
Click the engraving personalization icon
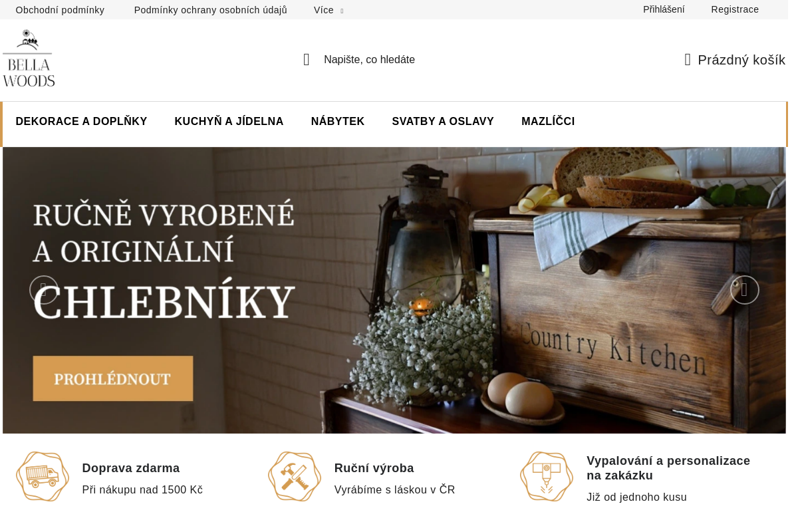click(x=547, y=477)
